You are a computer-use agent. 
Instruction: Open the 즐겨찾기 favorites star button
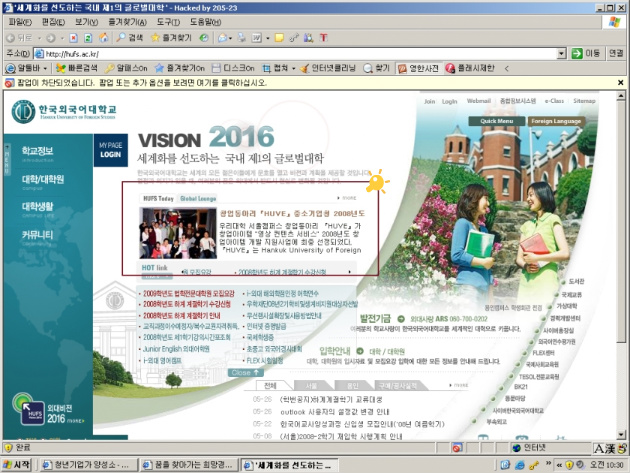coord(171,38)
